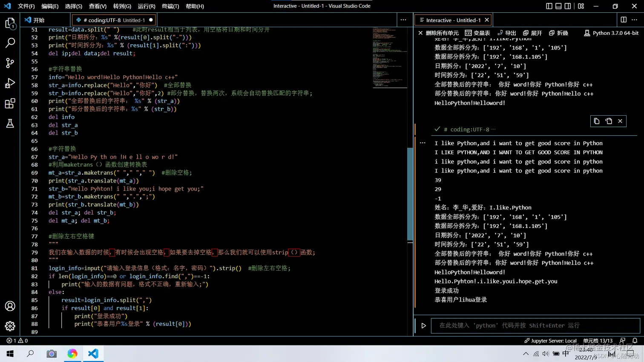Screen dimensions: 644x362
Task: Open the Explorer view in activity bar
Action: pos(10,23)
